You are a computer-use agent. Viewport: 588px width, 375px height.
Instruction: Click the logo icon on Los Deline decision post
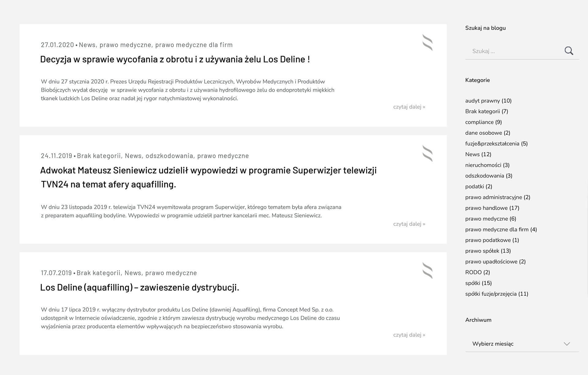pyautogui.click(x=428, y=43)
